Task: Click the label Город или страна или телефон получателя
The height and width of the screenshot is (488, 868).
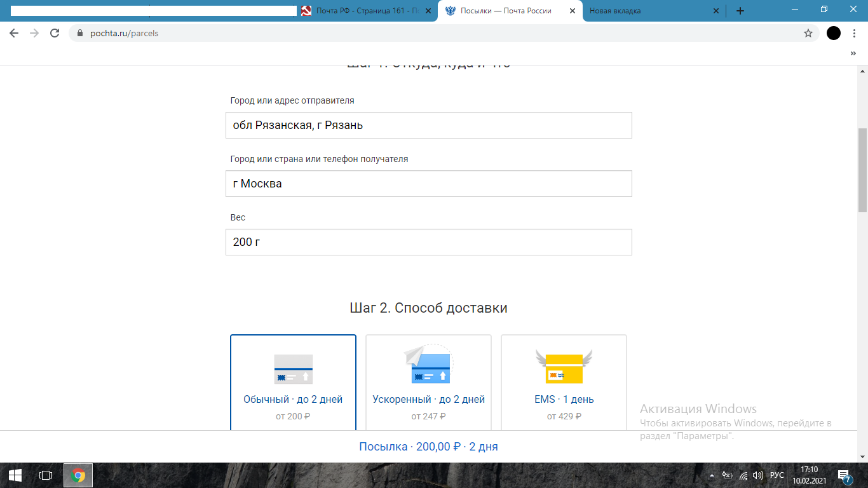Action: [x=319, y=159]
